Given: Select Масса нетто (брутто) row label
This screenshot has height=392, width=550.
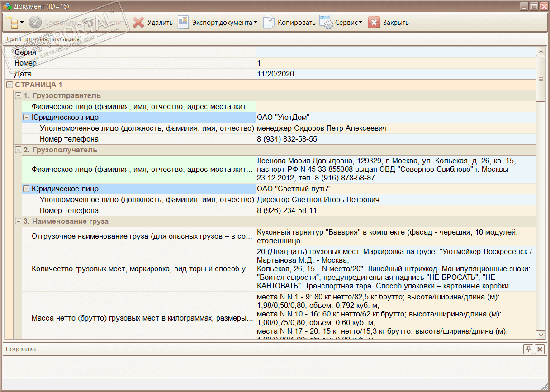Looking at the screenshot, I should [142, 318].
